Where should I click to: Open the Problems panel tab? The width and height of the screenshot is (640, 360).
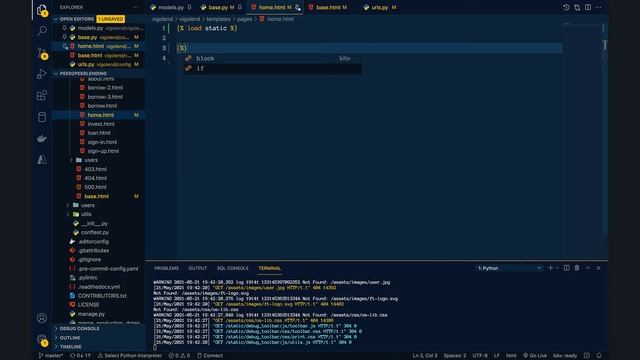167,268
